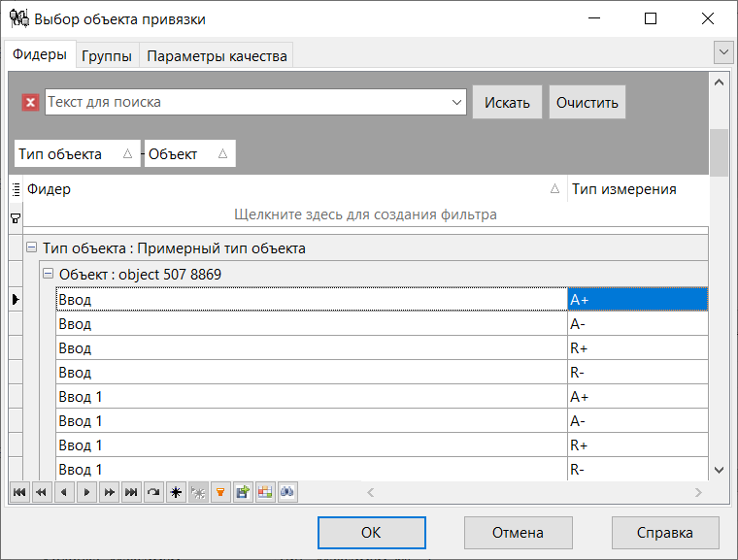
Task: Click the orange funnel filter icon
Action: [220, 492]
